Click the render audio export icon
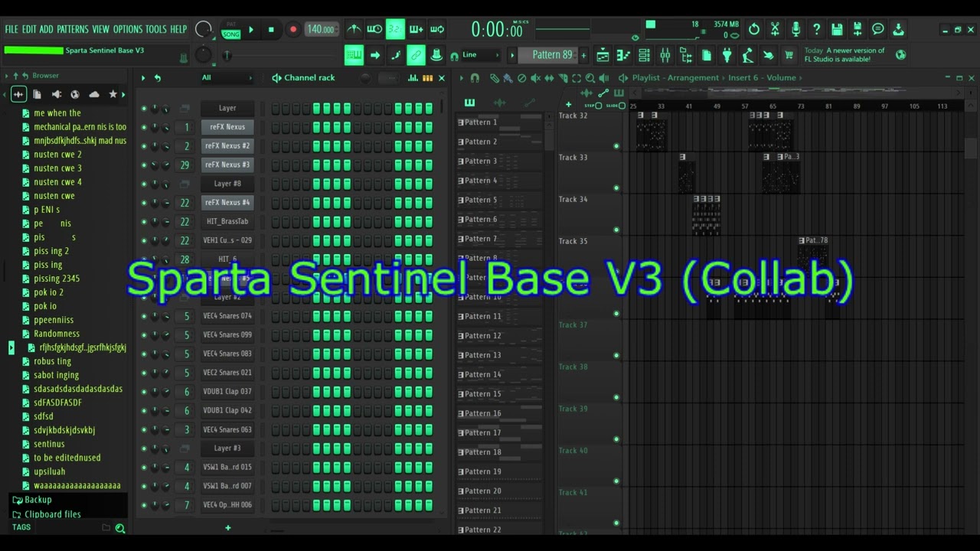This screenshot has height=551, width=980. [857, 29]
